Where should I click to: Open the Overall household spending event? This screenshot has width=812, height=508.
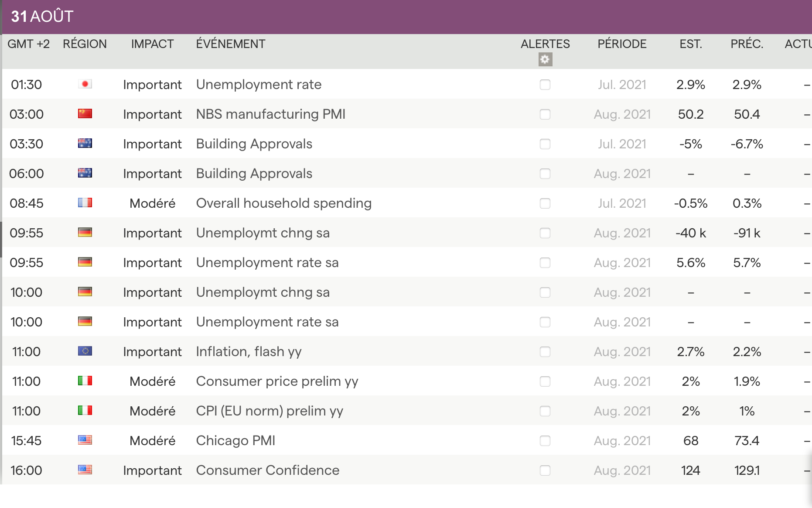tap(283, 203)
